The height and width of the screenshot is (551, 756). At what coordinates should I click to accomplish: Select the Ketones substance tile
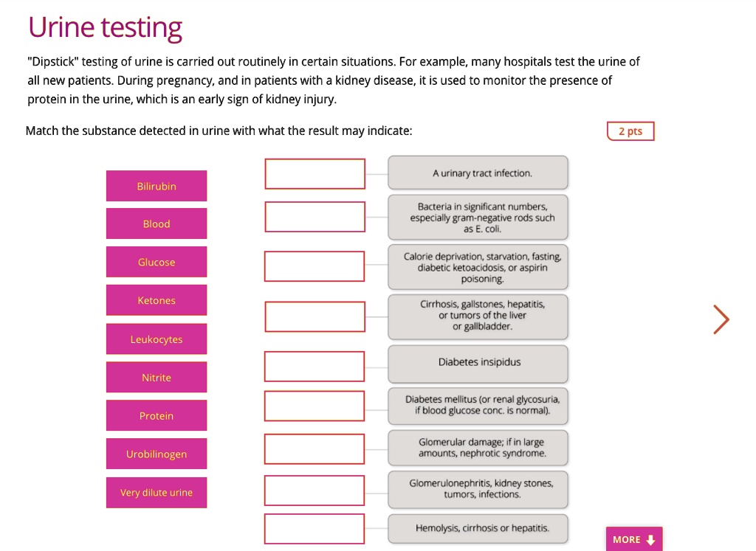tap(156, 300)
